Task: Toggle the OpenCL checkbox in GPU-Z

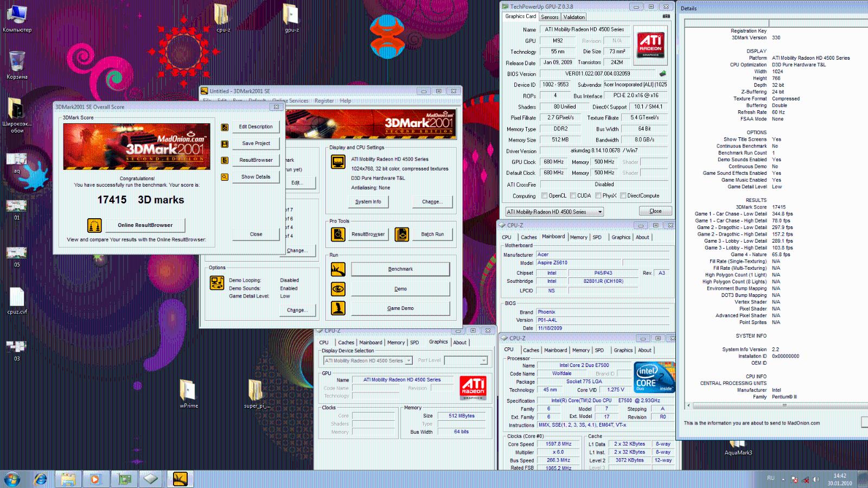Action: [544, 196]
